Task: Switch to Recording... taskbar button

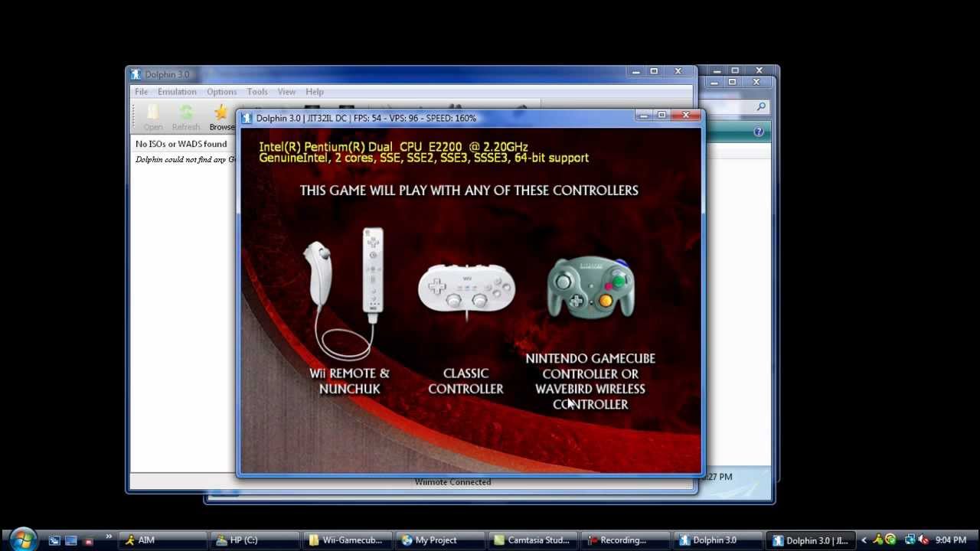Action: tap(626, 540)
